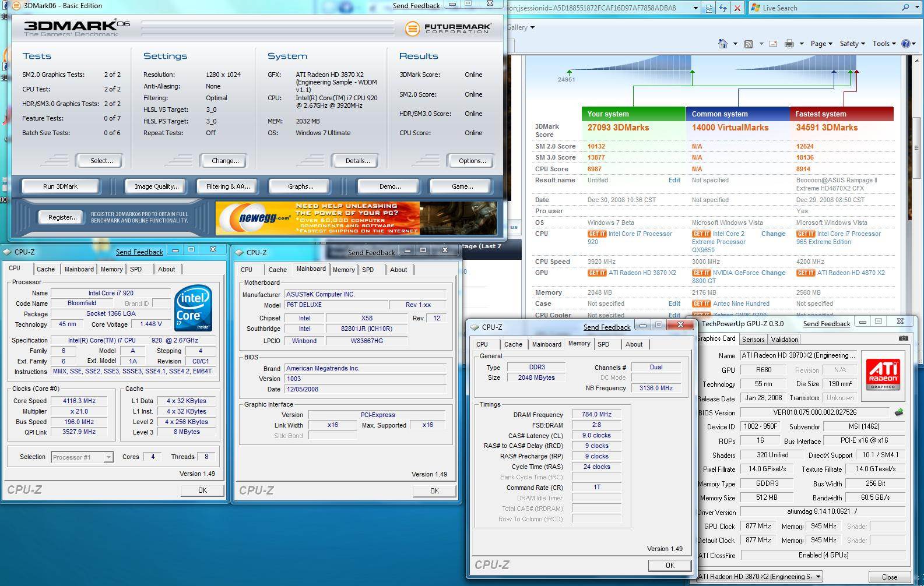Click OK in the CPU-Z Mainboard window
Image resolution: width=924 pixels, height=586 pixels.
434,490
